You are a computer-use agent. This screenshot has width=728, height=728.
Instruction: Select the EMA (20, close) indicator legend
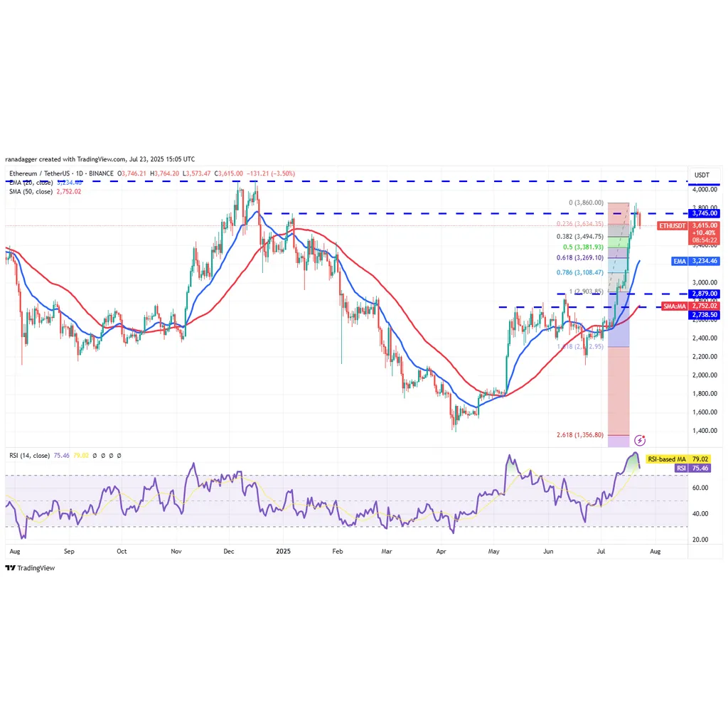pyautogui.click(x=31, y=183)
